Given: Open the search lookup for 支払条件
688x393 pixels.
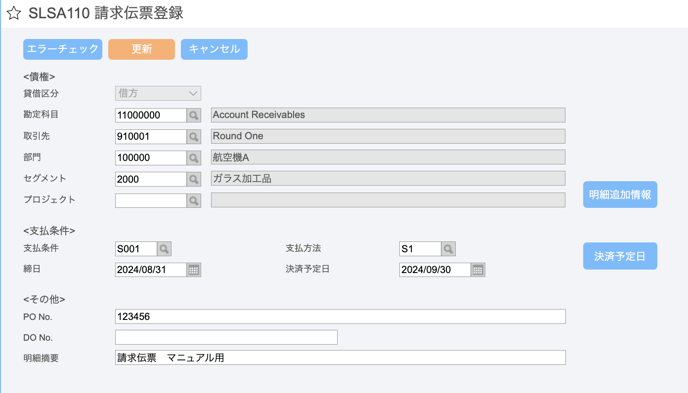Looking at the screenshot, I should point(164,249).
